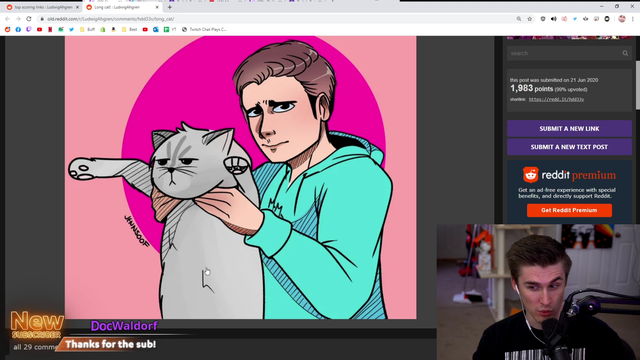Open the Chrome three-dot menu
640x360 pixels.
point(633,19)
